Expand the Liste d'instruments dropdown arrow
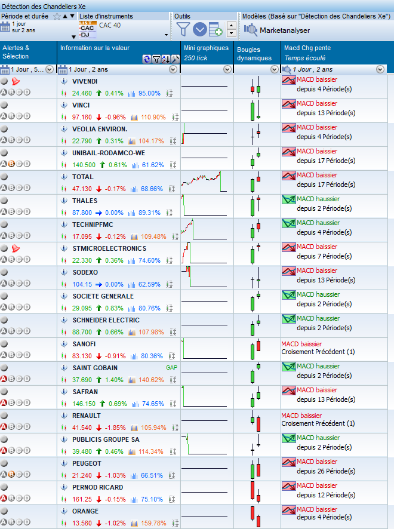The image size is (394, 532). pyautogui.click(x=167, y=35)
